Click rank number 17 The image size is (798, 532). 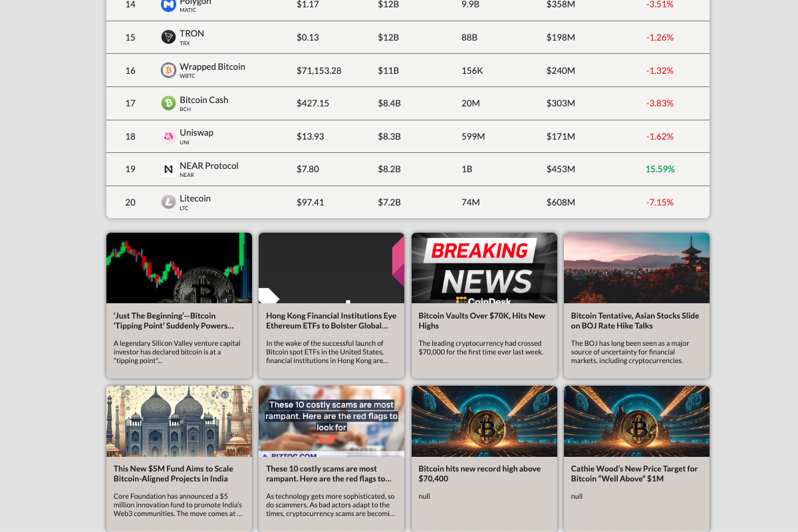[130, 103]
